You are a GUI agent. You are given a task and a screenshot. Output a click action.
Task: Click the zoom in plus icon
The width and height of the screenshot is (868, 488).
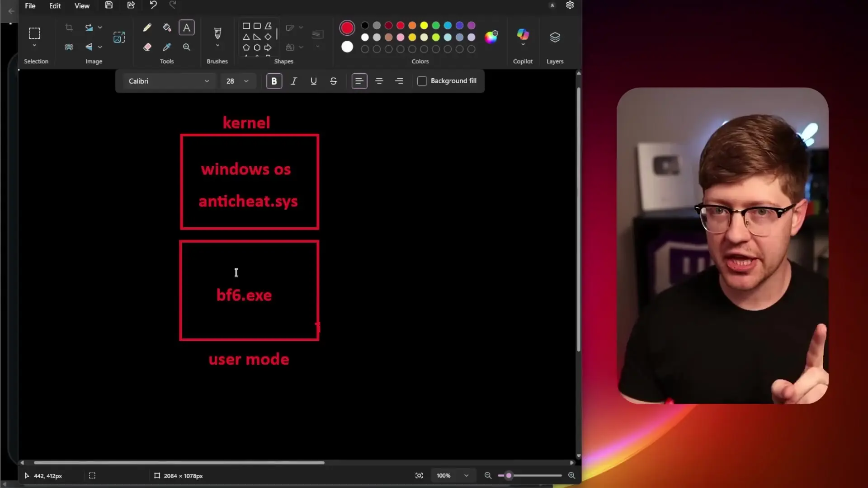(x=572, y=475)
